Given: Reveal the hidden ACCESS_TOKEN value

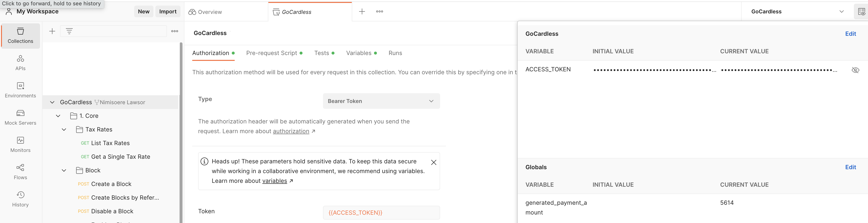Looking at the screenshot, I should pyautogui.click(x=856, y=70).
